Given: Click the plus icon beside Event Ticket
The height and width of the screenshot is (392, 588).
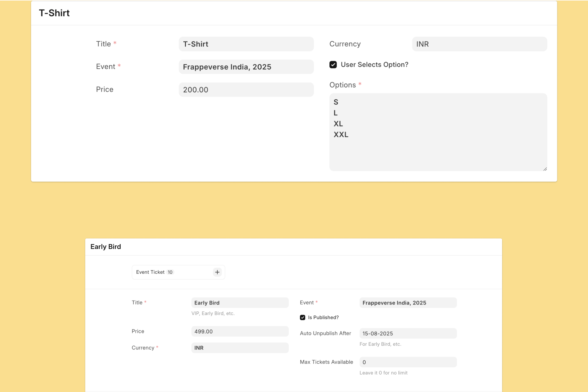Looking at the screenshot, I should [217, 272].
